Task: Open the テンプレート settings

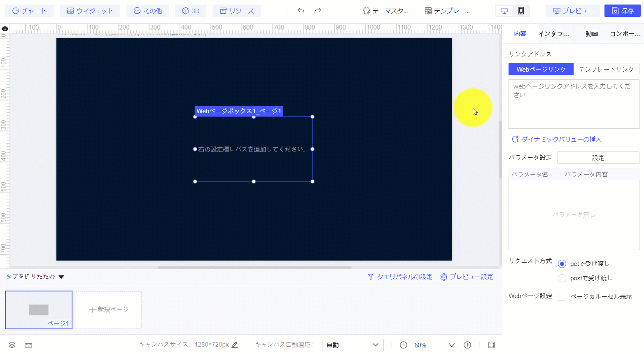Action: point(447,11)
